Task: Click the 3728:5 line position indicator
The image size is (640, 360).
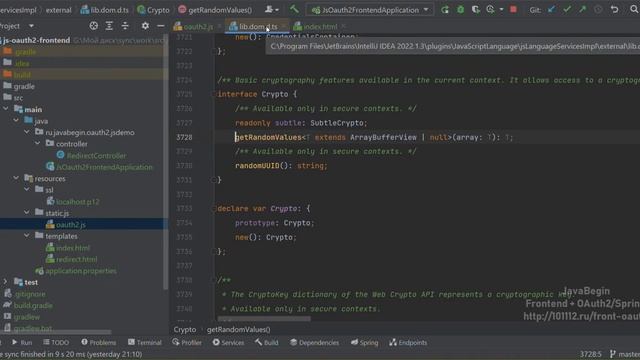Action: [x=591, y=354]
